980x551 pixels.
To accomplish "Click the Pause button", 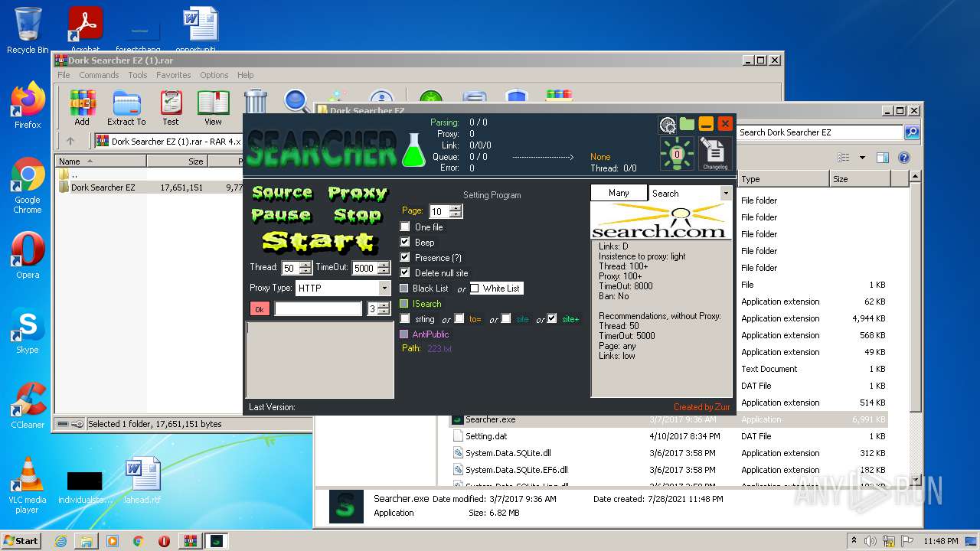I will tap(281, 215).
